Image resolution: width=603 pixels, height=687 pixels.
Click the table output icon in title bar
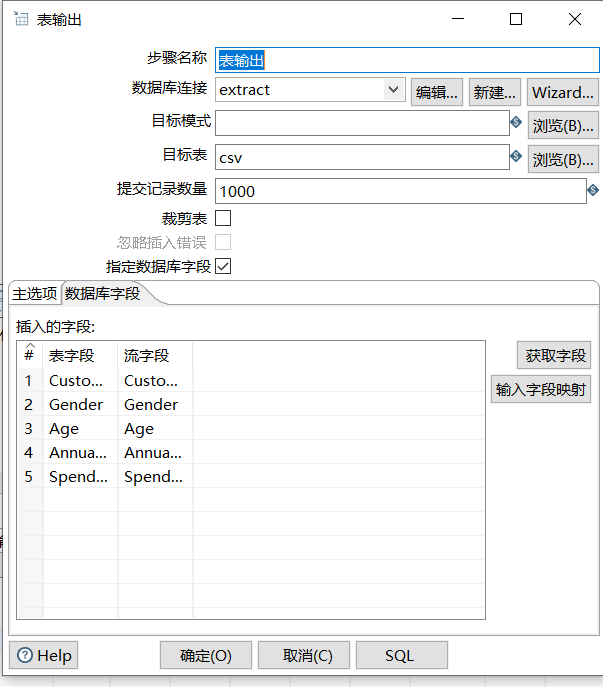(x=21, y=19)
